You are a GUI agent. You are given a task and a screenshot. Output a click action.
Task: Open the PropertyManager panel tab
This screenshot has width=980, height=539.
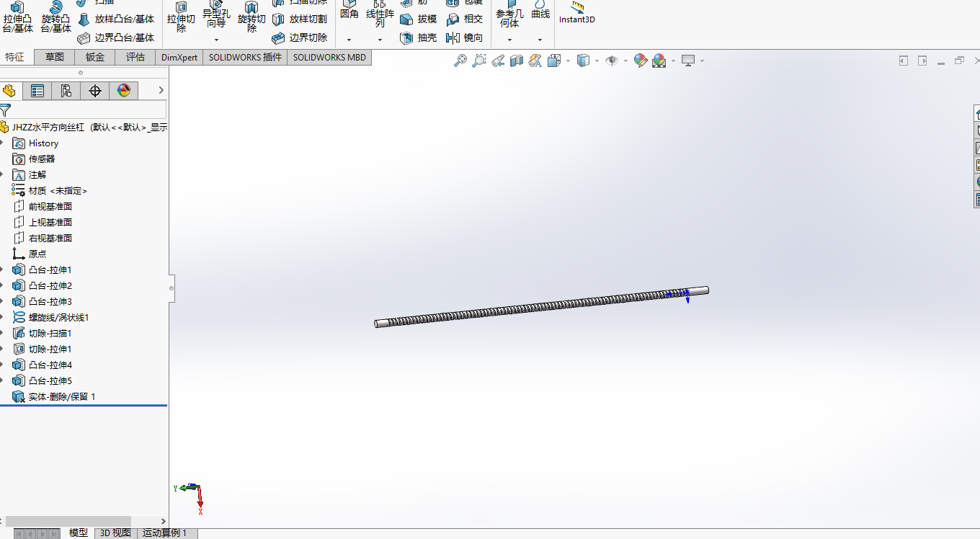(x=37, y=90)
